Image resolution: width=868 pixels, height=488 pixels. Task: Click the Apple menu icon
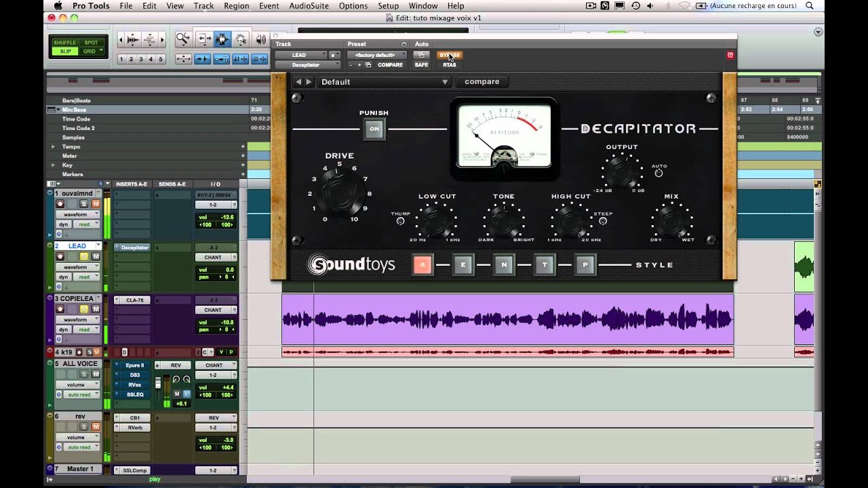pos(58,5)
